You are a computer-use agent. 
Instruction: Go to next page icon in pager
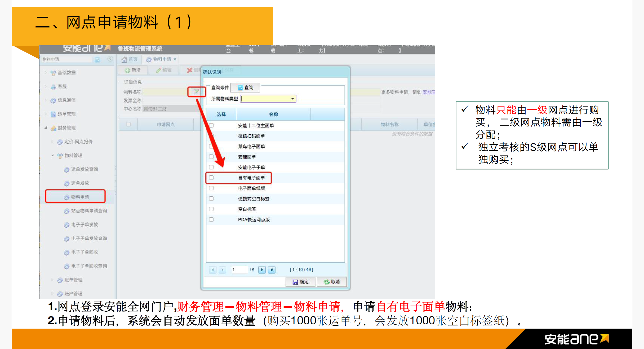262,270
